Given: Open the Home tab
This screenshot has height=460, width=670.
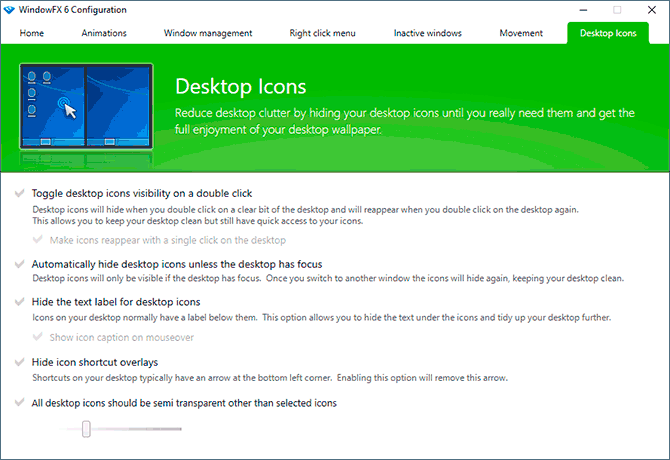Looking at the screenshot, I should [x=32, y=33].
